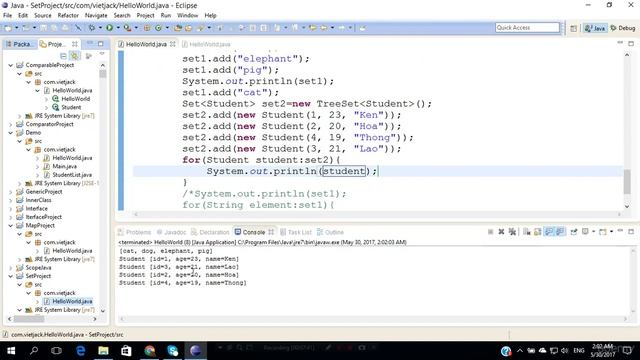
Task: Expand the ComparatorProject node
Action: coord(11,124)
